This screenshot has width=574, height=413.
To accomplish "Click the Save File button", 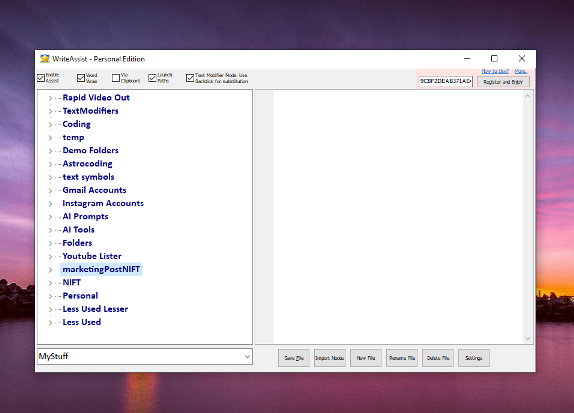I will [x=294, y=358].
